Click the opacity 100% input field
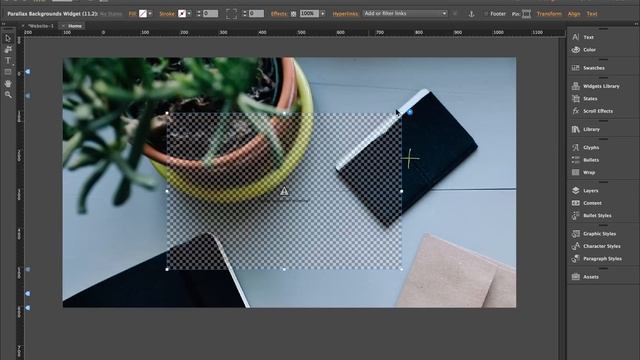The height and width of the screenshot is (360, 640). (x=309, y=14)
